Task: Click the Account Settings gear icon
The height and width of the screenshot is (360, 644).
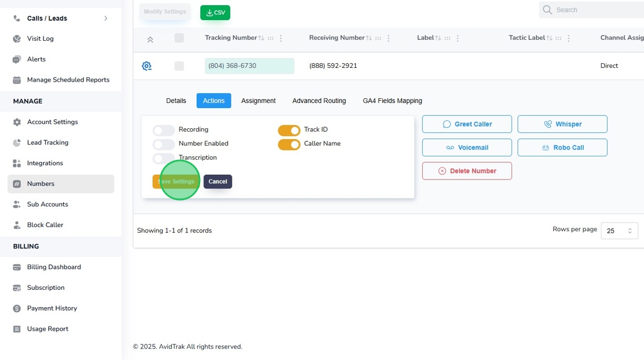Action: 17,122
